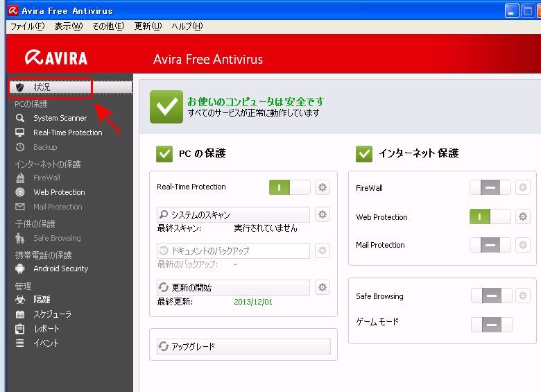Click the Safe Browsing family icon in sidebar
Viewport: 541px width, 392px height.
(x=20, y=238)
